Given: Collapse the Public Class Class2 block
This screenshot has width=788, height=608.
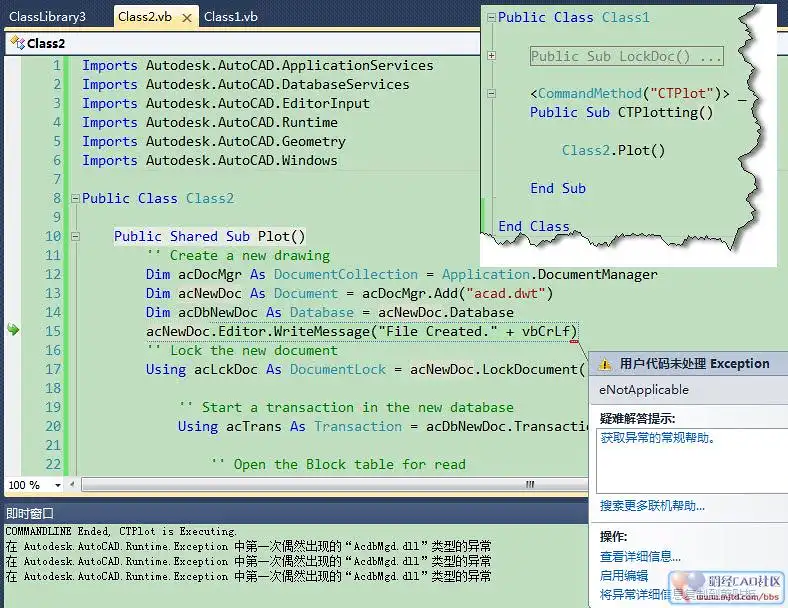Looking at the screenshot, I should (x=75, y=198).
